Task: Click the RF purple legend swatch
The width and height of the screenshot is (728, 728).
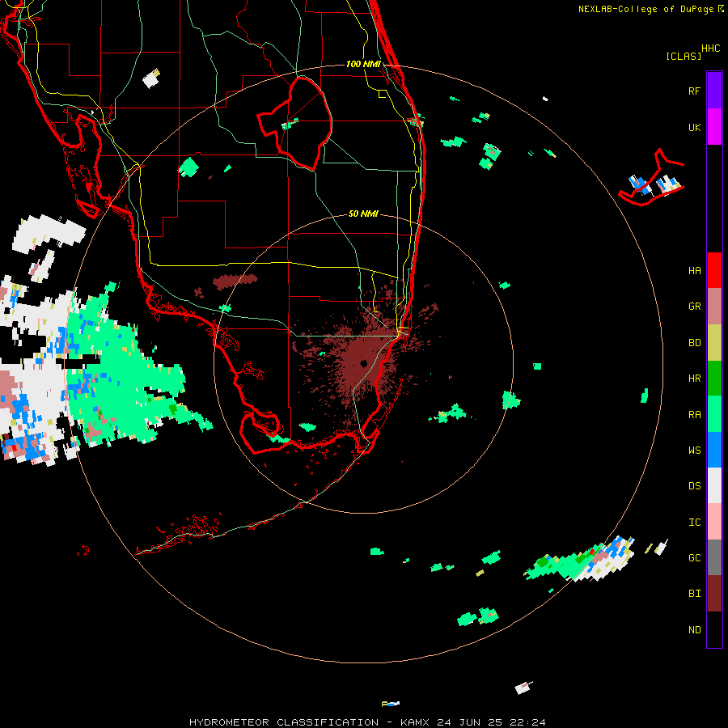Action: pyautogui.click(x=714, y=91)
